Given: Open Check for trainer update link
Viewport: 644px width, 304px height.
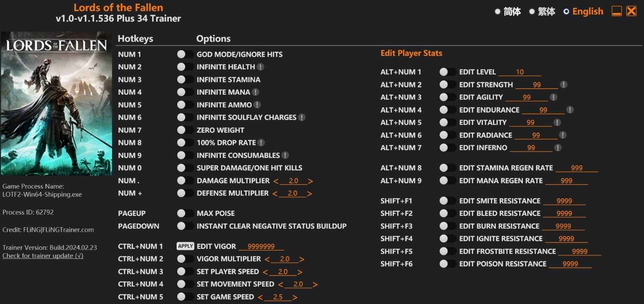Looking at the screenshot, I should tap(43, 256).
